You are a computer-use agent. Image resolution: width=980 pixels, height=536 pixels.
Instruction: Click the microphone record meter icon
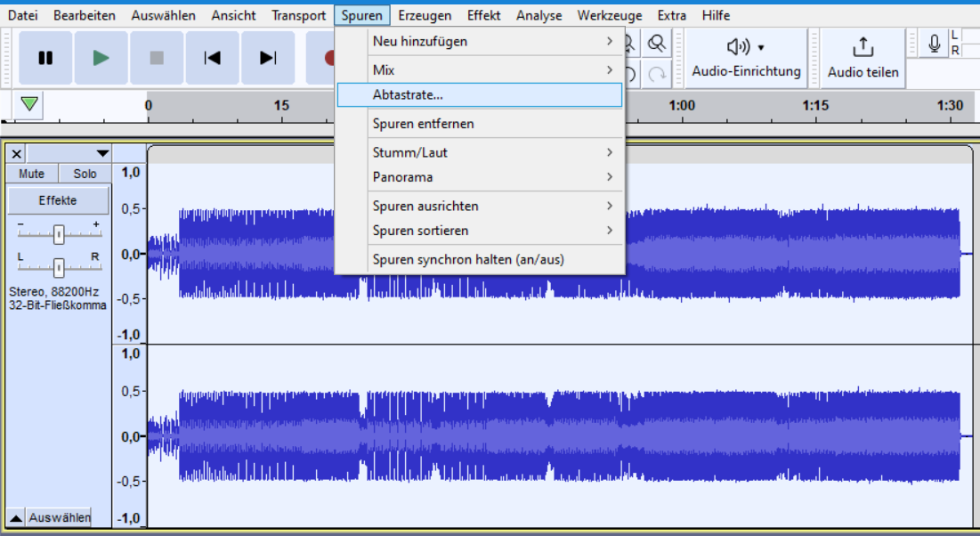pyautogui.click(x=934, y=44)
